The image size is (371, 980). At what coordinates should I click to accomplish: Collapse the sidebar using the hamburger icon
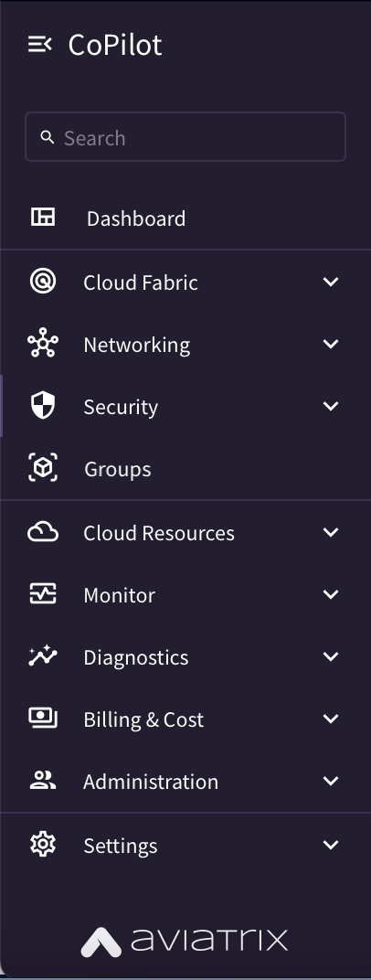pos(40,45)
